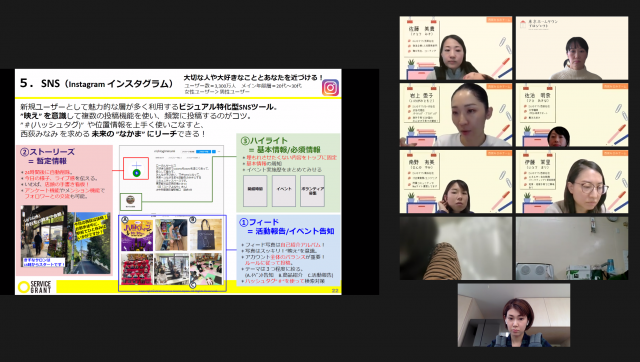Select the speaking woman's video tile
The image size is (640, 362).
(x=456, y=115)
